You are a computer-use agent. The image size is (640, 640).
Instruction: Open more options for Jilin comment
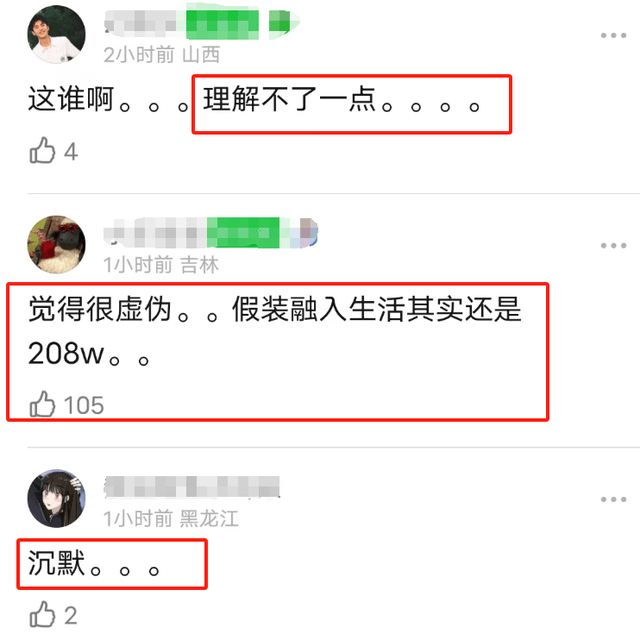pyautogui.click(x=613, y=245)
